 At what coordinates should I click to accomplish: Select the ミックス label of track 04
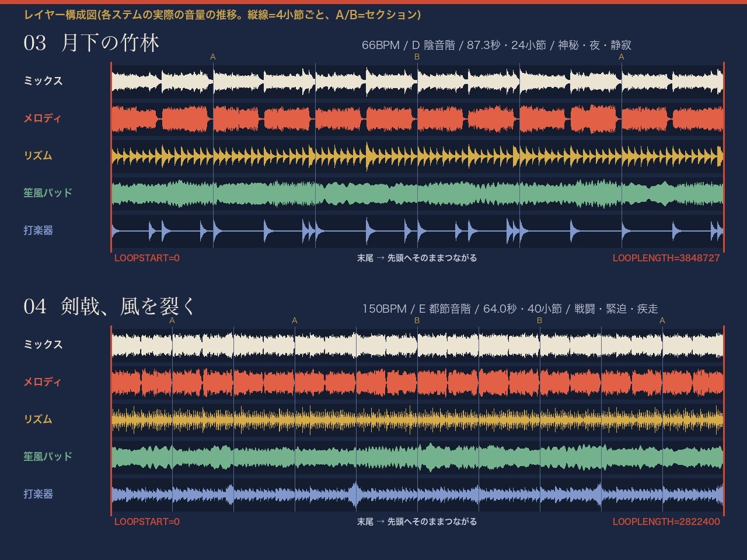click(43, 345)
